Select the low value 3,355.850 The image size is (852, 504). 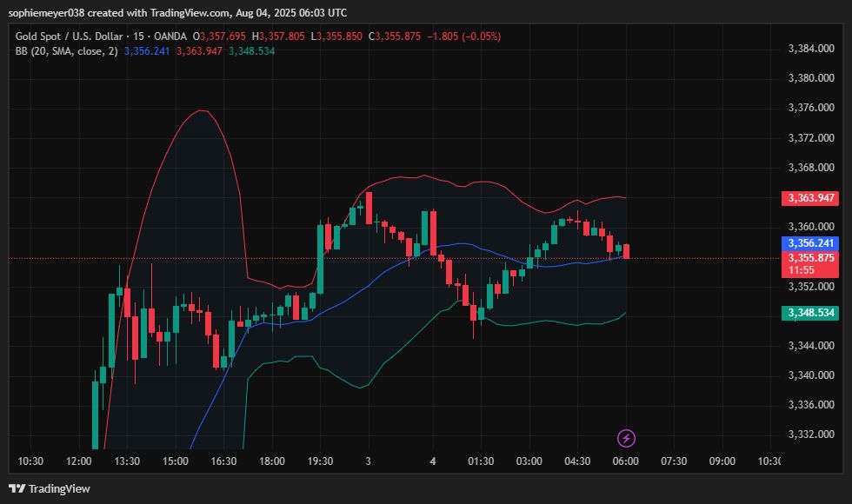[x=340, y=36]
